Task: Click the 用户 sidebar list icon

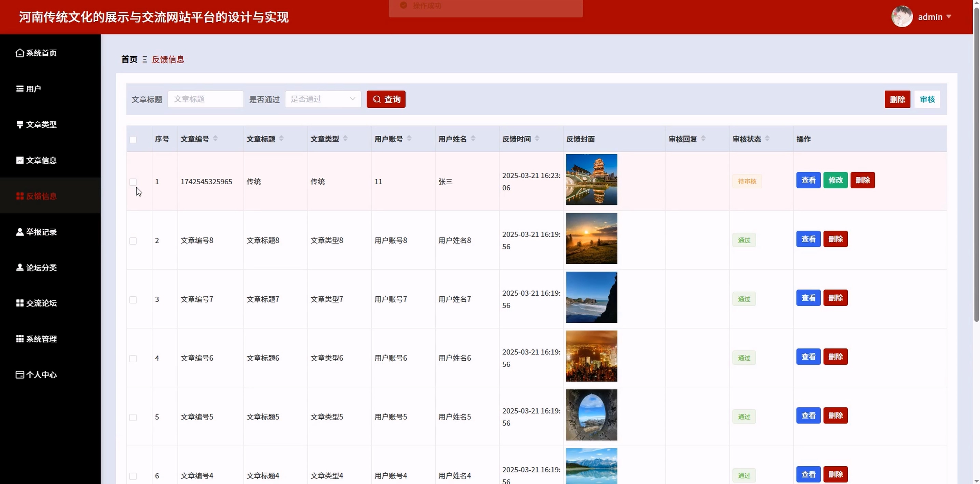Action: coord(20,89)
